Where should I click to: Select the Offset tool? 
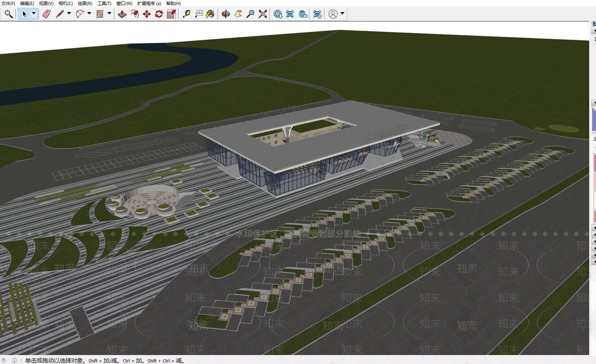134,14
